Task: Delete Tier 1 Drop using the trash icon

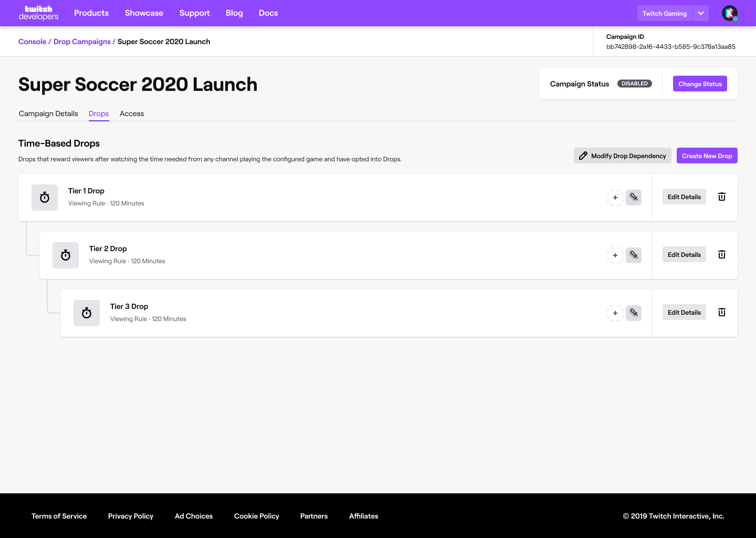Action: [x=721, y=196]
